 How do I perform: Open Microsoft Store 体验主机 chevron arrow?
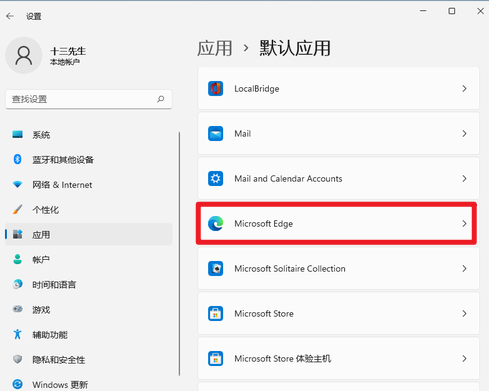(464, 359)
